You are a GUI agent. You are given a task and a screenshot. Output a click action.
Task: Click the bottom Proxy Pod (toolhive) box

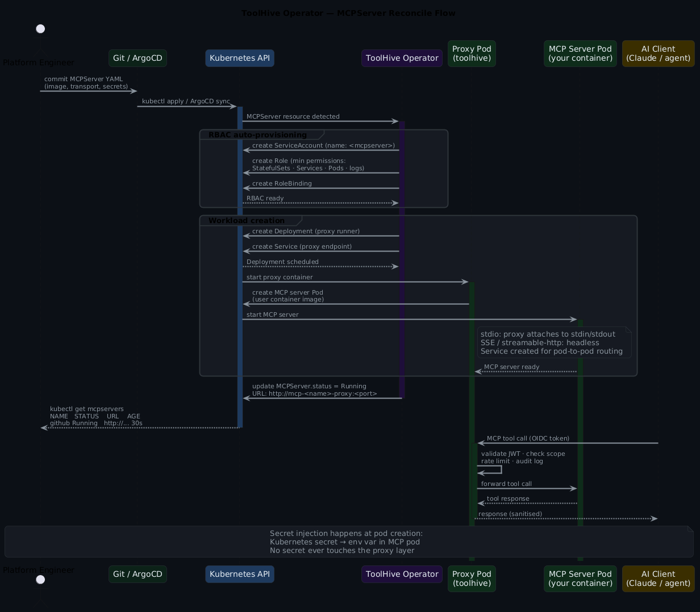(472, 579)
